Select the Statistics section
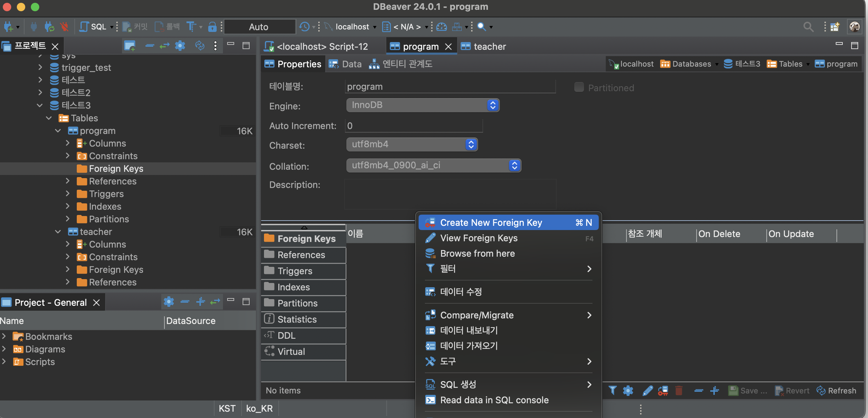 304,319
